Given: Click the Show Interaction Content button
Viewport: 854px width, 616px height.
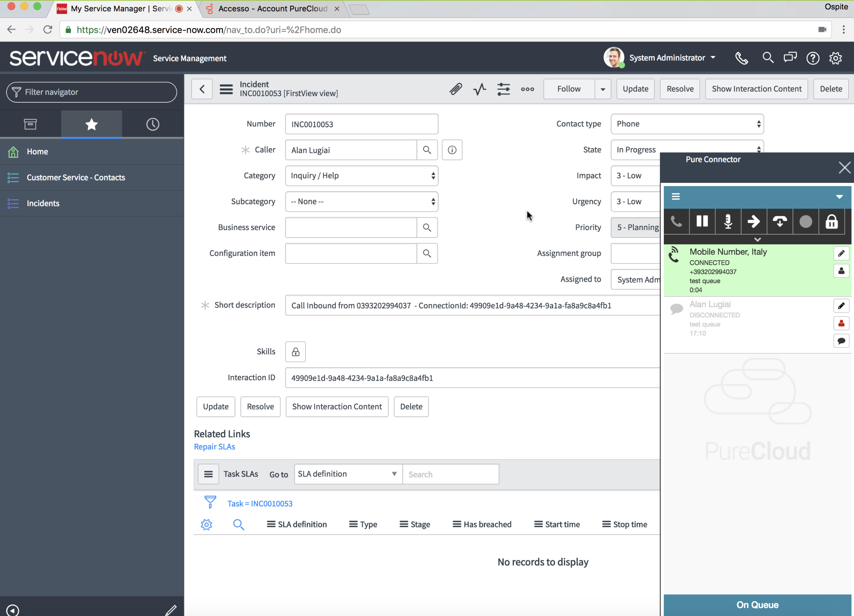Looking at the screenshot, I should [756, 89].
